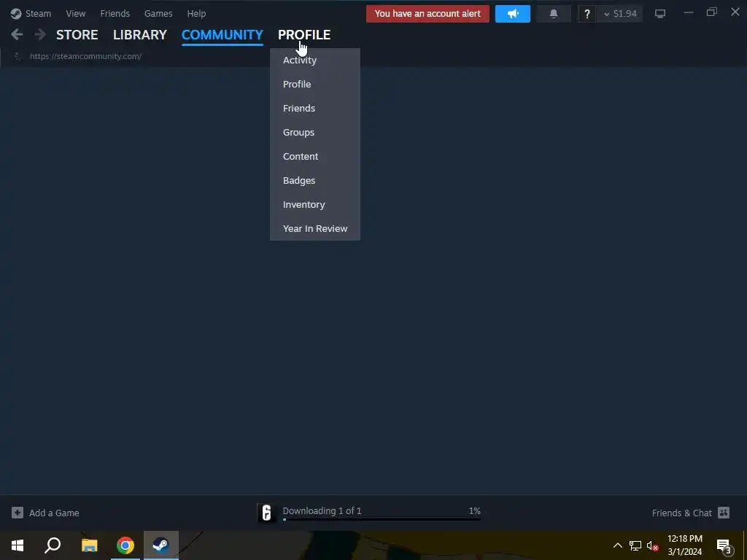Image resolution: width=747 pixels, height=560 pixels.
Task: Click the steamcommunity.com URL field
Action: click(86, 56)
